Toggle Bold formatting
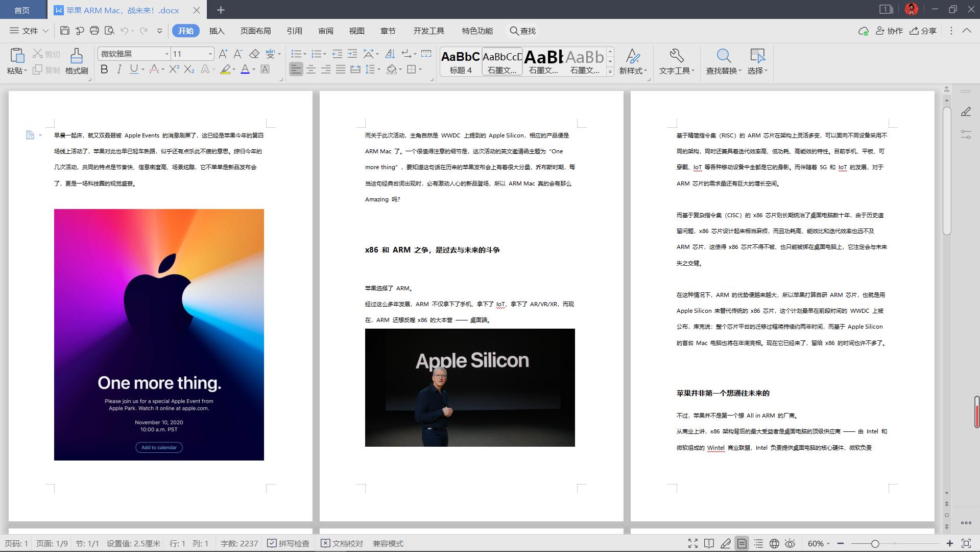 [x=104, y=70]
